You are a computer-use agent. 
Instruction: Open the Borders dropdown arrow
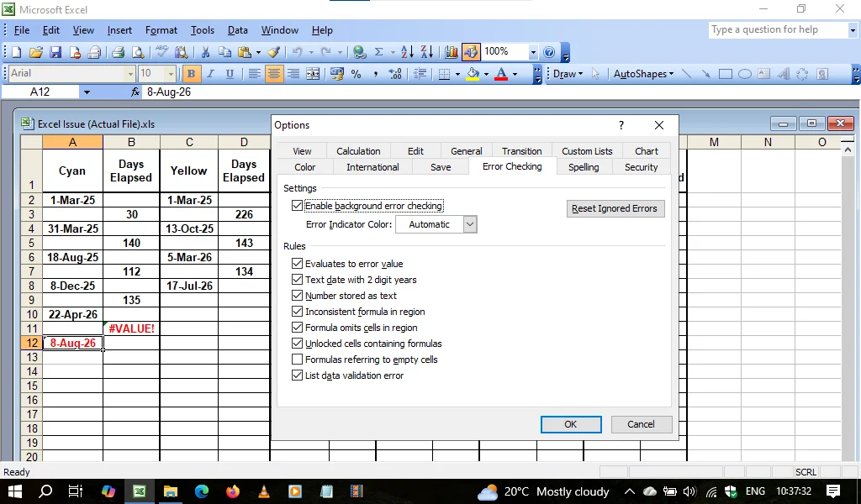457,73
